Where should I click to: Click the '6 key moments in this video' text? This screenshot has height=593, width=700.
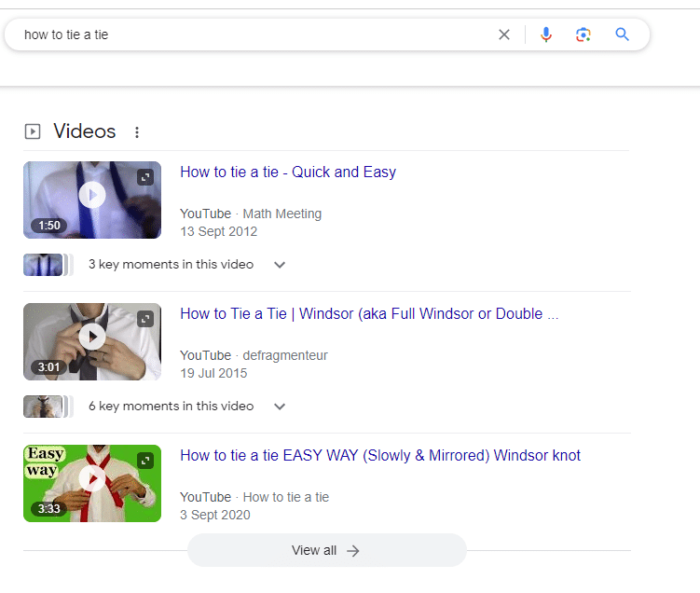171,406
